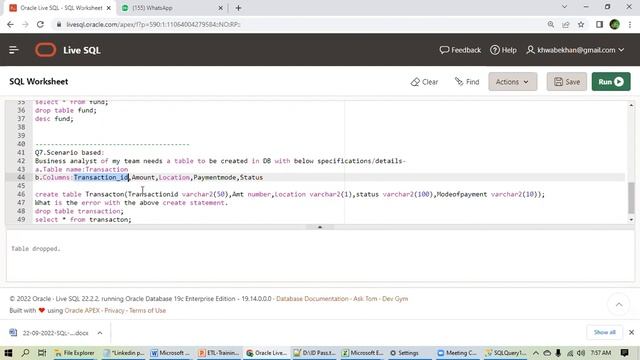The image size is (640, 360).
Task: Open Task View from the taskbar
Action: tap(42, 353)
